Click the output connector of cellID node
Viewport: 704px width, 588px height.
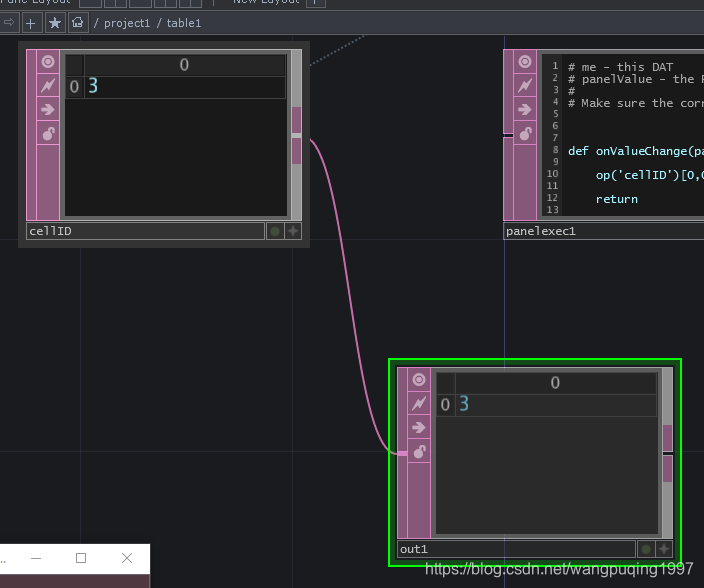[297, 136]
